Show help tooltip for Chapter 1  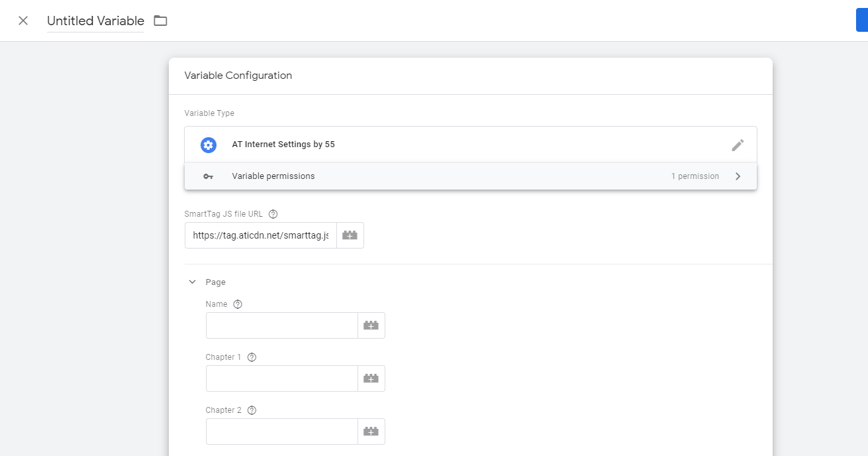point(252,357)
